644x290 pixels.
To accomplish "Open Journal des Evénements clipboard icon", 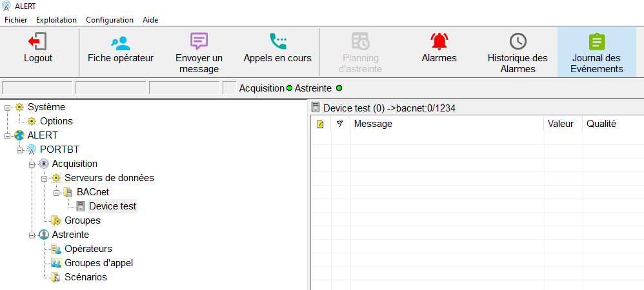I will [596, 42].
